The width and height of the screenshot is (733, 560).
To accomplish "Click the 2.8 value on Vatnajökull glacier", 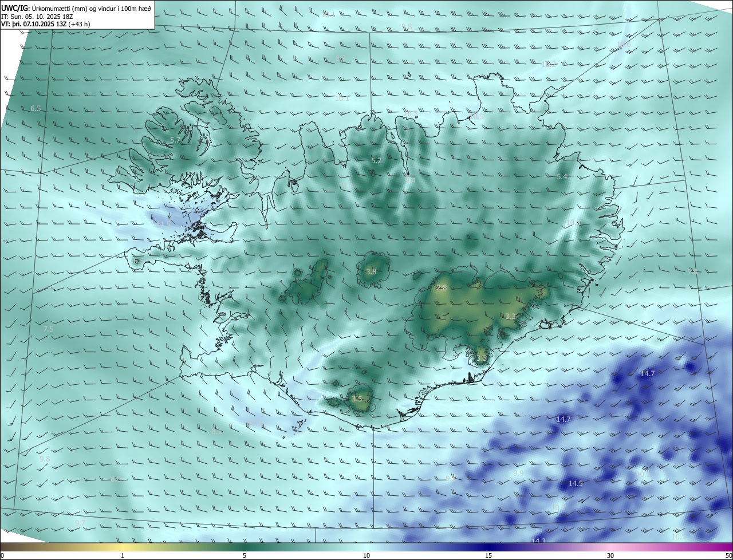I will click(x=441, y=287).
